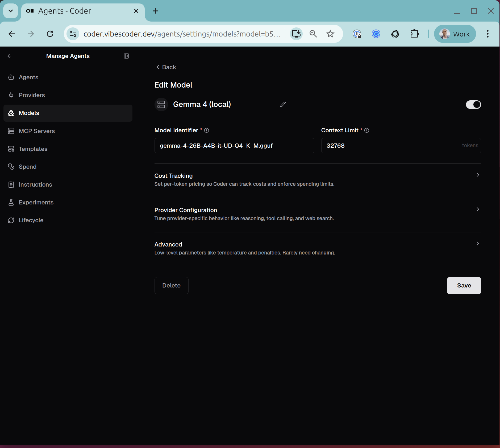This screenshot has width=500, height=448.
Task: Open the tab search dropdown arrow
Action: (11, 11)
